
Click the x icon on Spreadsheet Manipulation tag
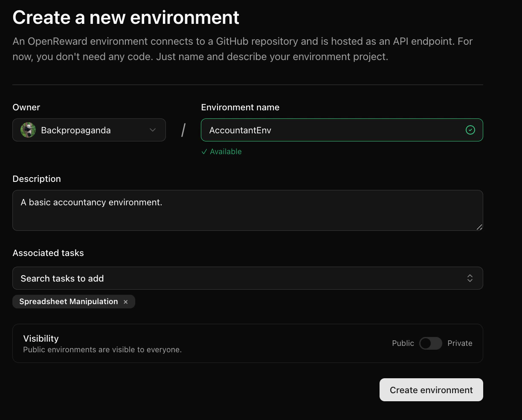point(125,302)
